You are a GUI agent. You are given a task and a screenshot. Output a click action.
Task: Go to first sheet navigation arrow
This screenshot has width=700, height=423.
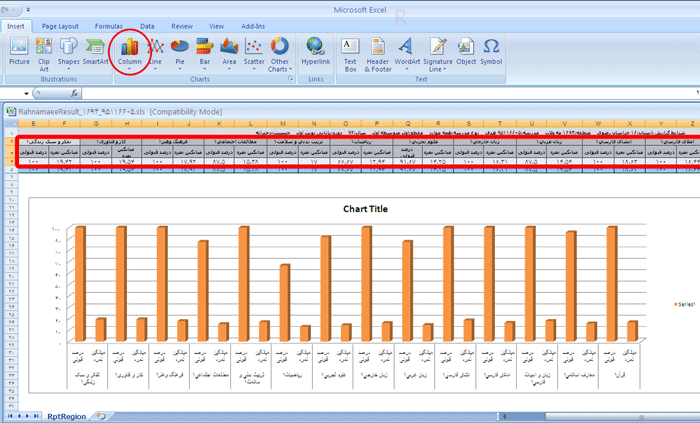(x=10, y=416)
